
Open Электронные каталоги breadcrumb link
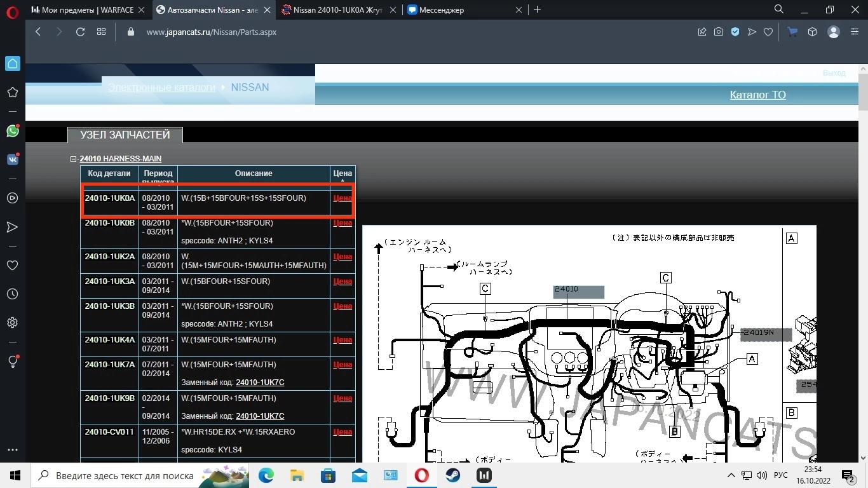pos(161,87)
